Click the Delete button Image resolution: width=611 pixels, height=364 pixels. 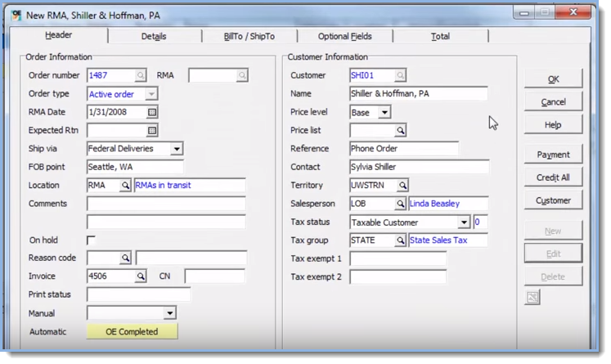[553, 276]
